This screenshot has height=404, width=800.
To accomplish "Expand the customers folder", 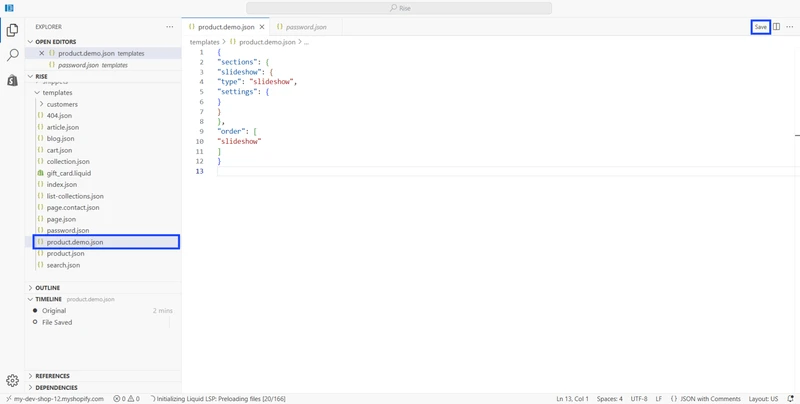I will [x=62, y=104].
